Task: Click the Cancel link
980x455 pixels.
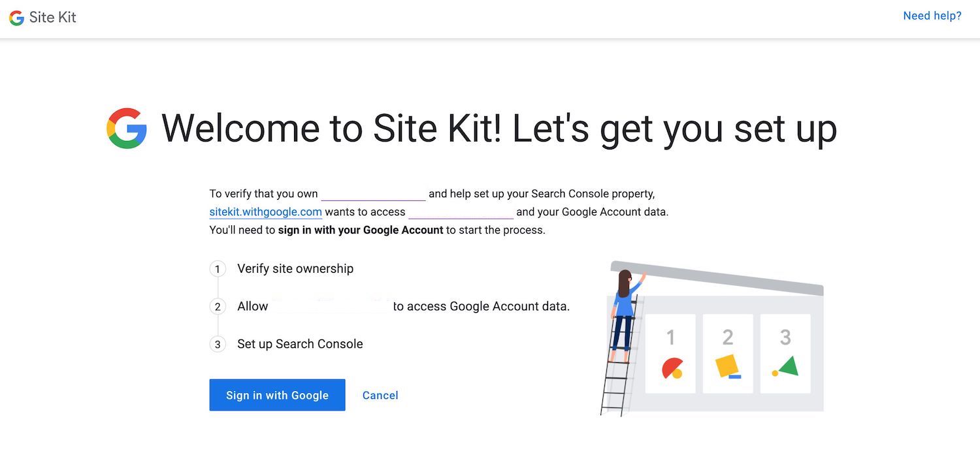Action: pos(380,395)
